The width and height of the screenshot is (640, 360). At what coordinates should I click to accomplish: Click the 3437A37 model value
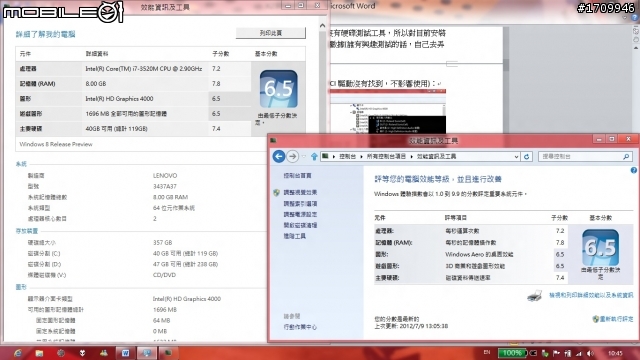tap(164, 186)
